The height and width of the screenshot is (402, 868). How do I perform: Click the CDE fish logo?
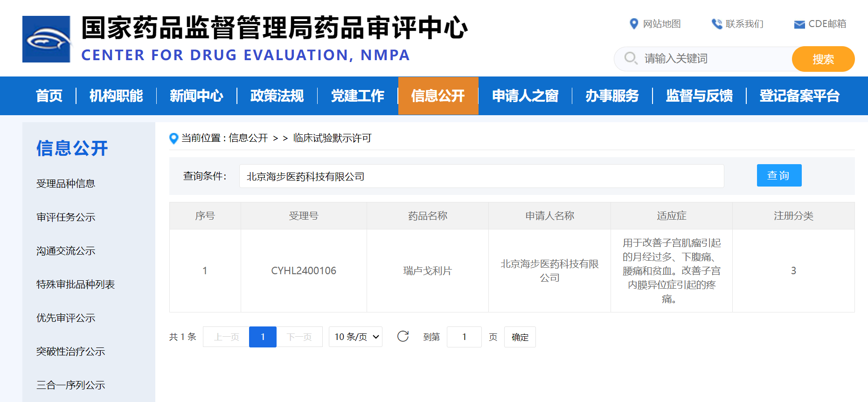(x=47, y=39)
